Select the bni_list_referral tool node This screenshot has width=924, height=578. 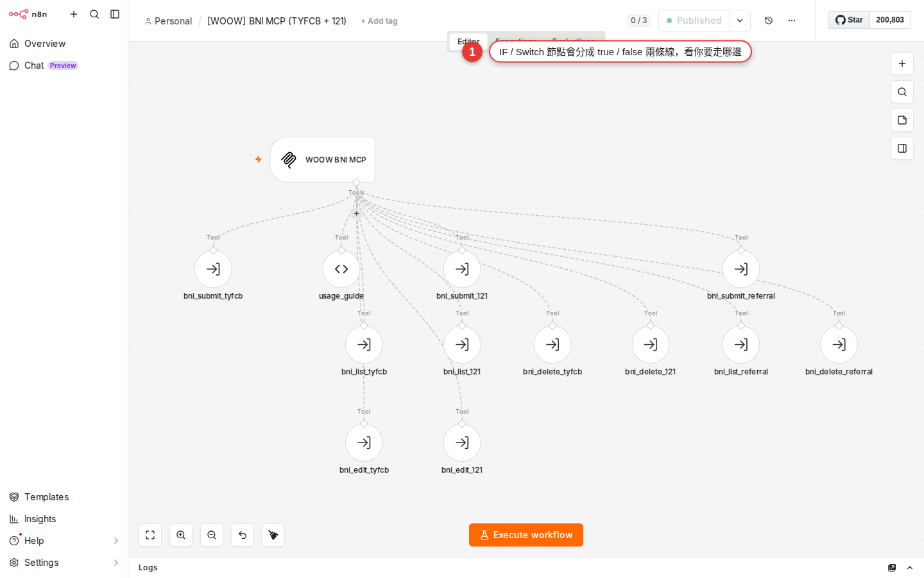[741, 345]
